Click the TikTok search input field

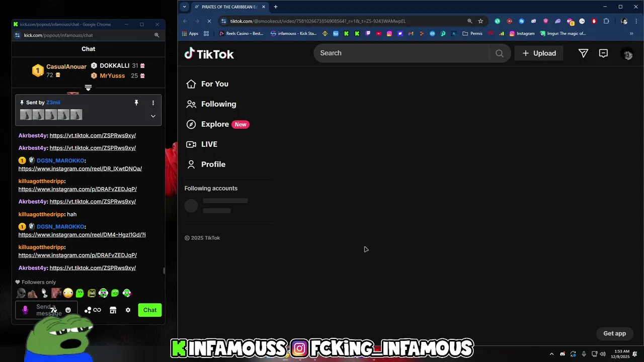401,53
